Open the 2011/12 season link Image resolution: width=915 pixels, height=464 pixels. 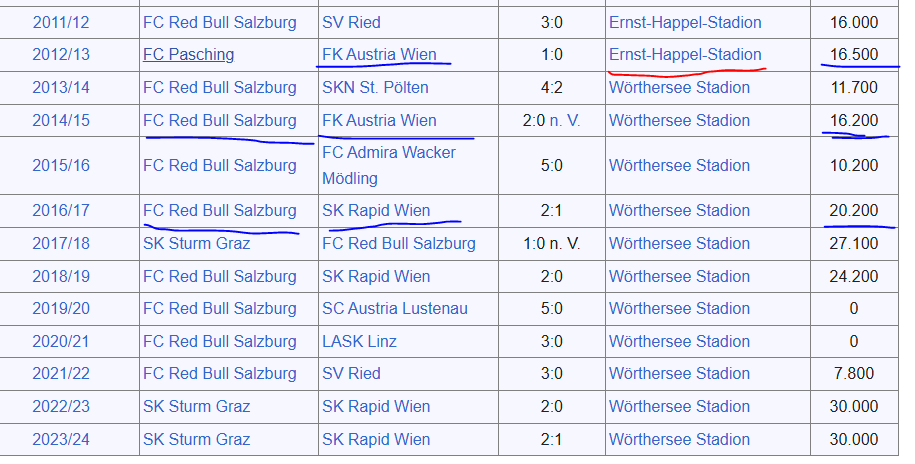click(x=60, y=22)
